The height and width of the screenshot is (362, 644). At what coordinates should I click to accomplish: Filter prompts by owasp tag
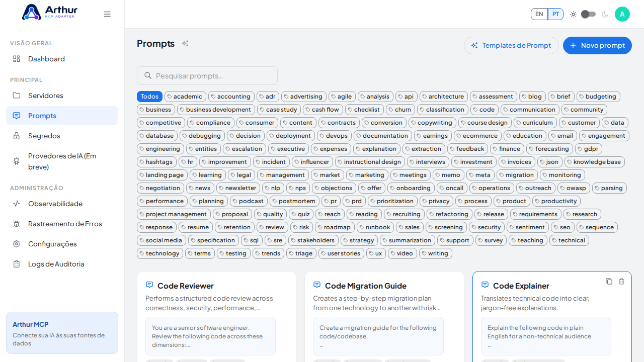pos(574,188)
